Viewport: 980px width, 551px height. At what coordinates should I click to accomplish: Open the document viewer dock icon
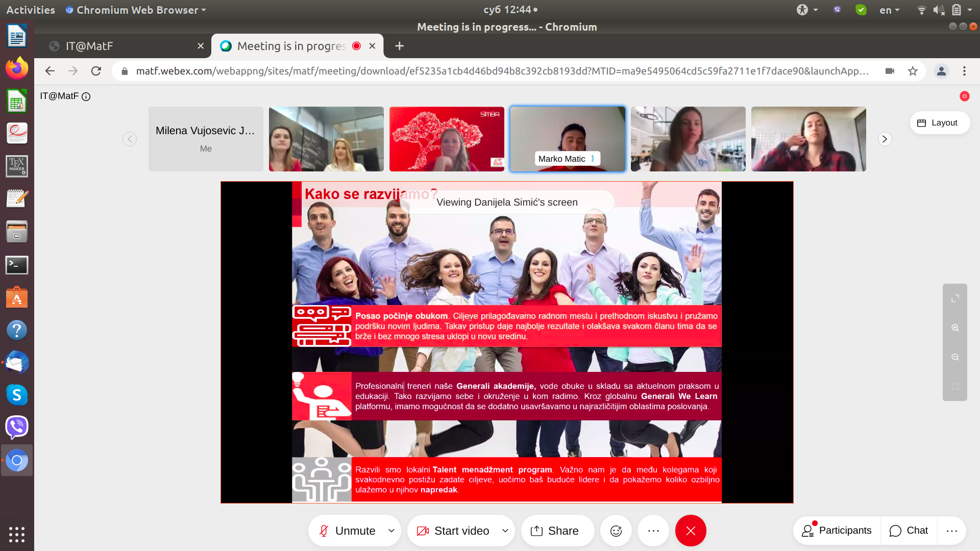[x=17, y=134]
